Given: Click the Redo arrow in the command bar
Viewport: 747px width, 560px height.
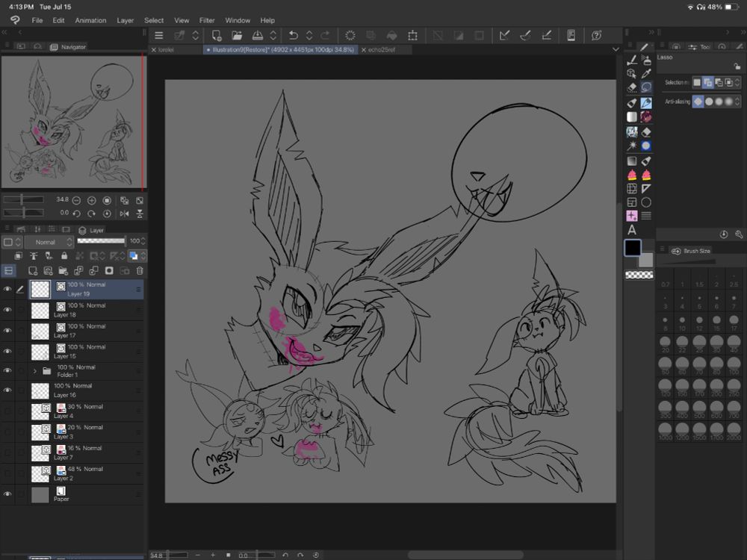Looking at the screenshot, I should click(x=326, y=36).
